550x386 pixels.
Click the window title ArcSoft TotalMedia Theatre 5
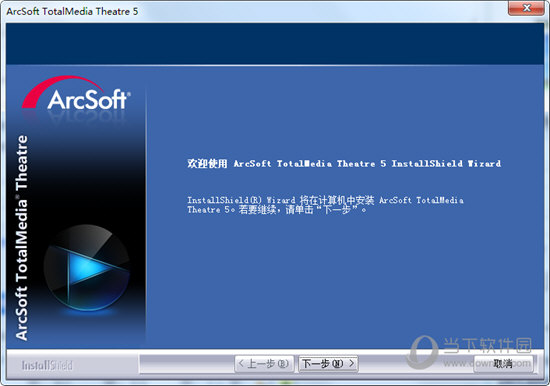72,12
